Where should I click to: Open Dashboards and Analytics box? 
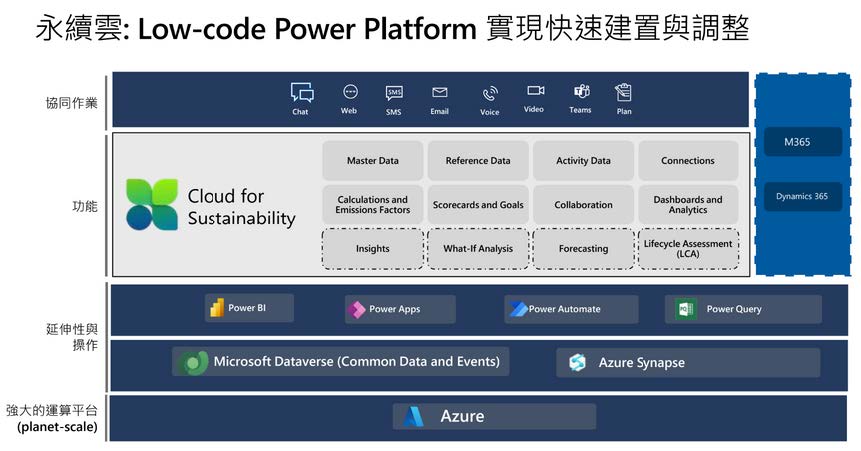(x=688, y=204)
